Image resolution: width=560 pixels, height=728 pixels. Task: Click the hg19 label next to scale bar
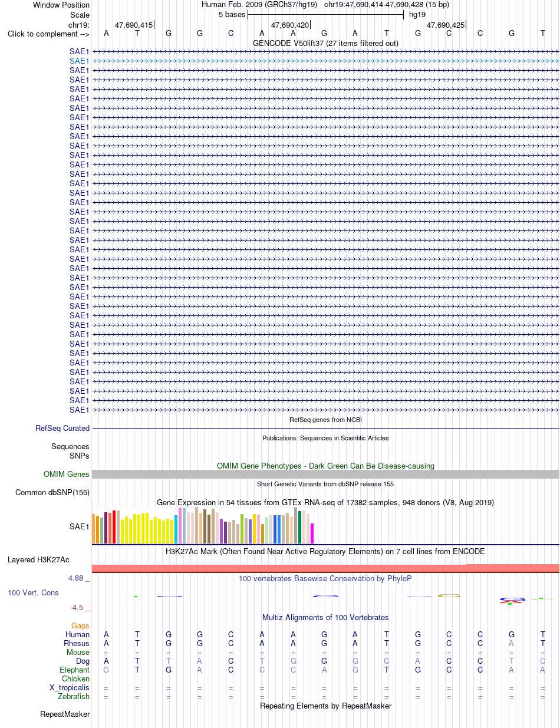(x=417, y=14)
